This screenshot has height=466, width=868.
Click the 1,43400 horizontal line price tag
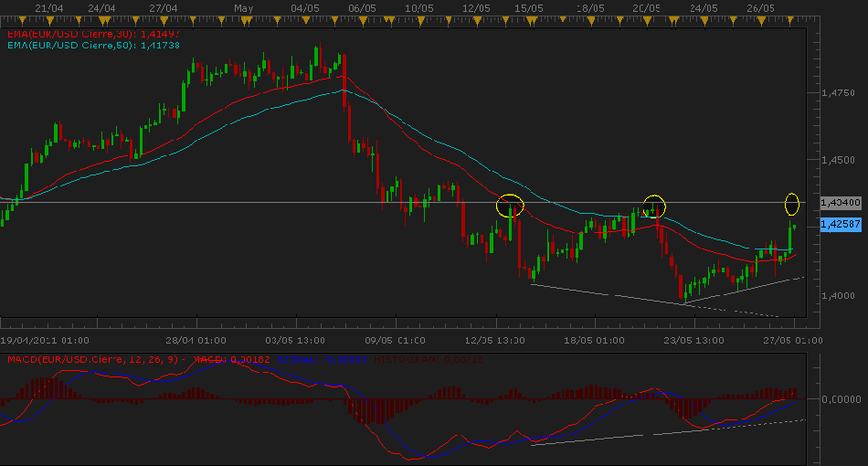coord(841,202)
